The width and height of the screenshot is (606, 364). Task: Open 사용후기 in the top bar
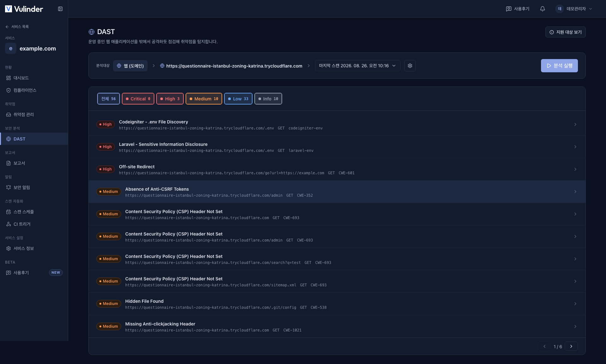pos(518,9)
